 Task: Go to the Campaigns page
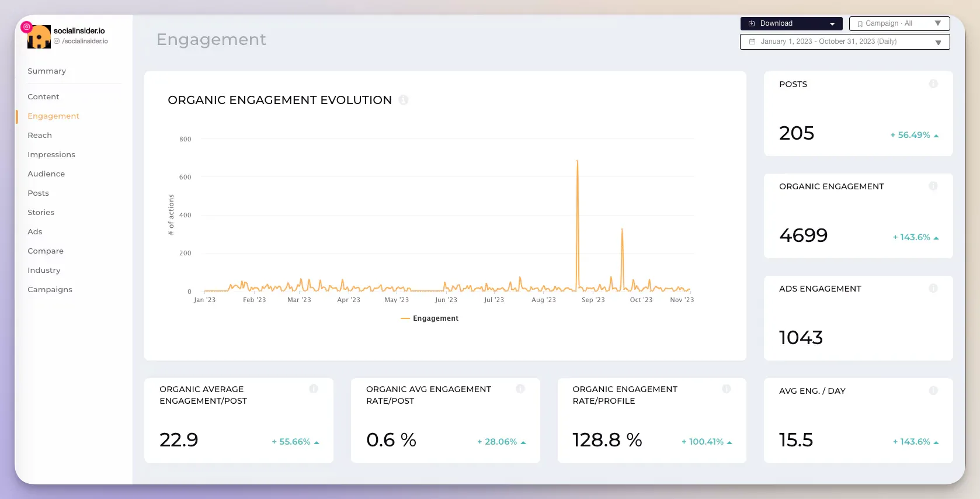click(x=50, y=290)
